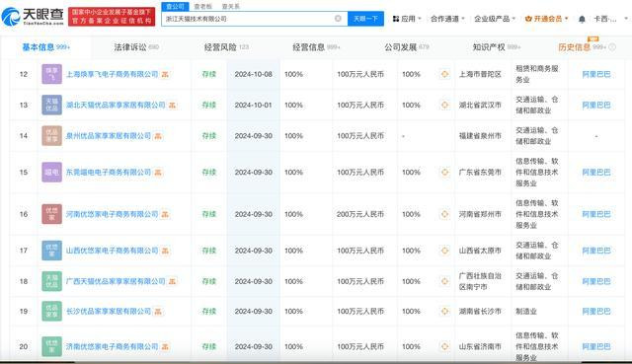Expand the 应用 dropdown menu
Screen dimensions: 632x364
coord(407,19)
